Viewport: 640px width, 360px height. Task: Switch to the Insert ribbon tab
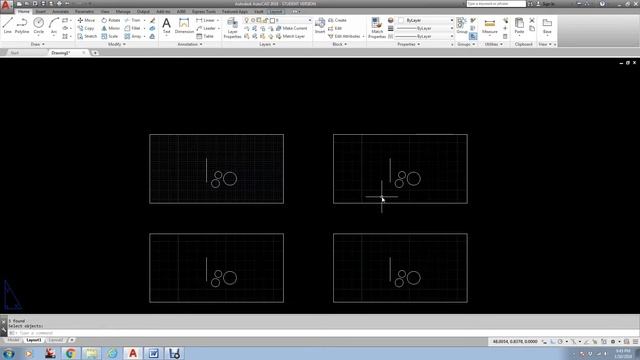click(40, 11)
